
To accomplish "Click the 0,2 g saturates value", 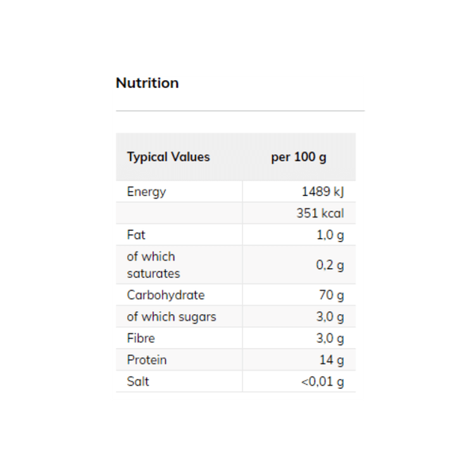I will (x=330, y=265).
